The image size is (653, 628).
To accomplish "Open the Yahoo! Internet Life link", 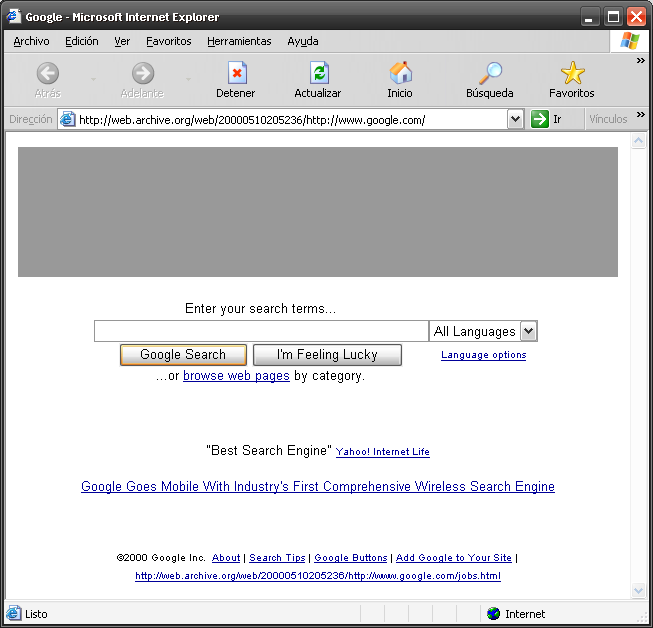I will click(383, 452).
